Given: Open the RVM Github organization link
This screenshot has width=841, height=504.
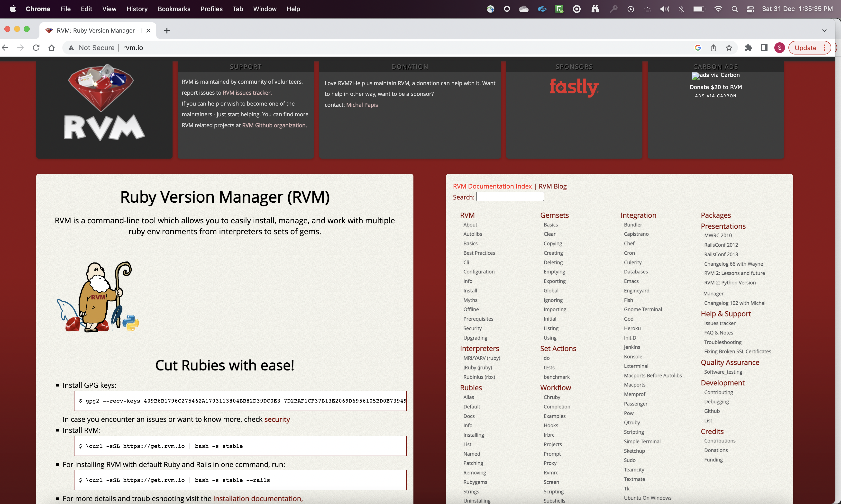Looking at the screenshot, I should coord(274,125).
